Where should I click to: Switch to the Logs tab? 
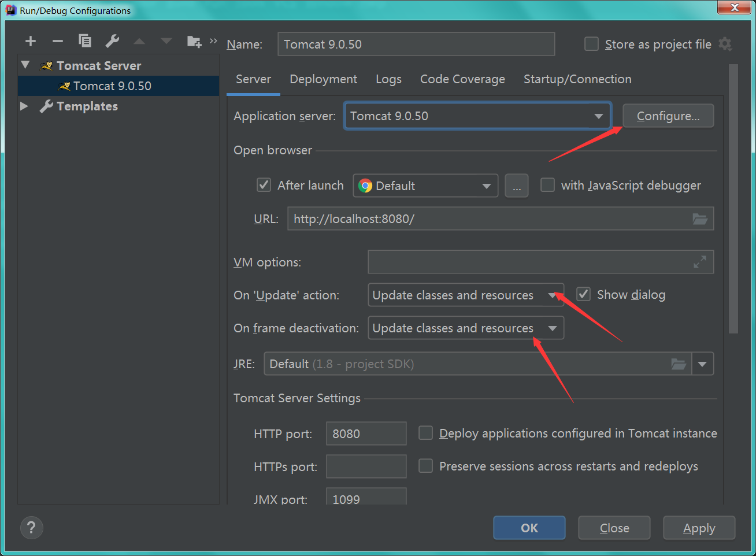388,79
